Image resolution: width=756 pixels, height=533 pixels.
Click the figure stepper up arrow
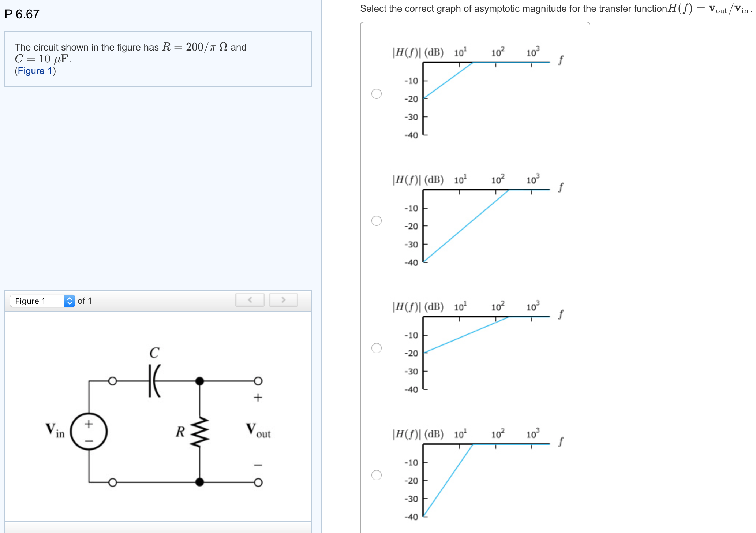click(x=69, y=298)
